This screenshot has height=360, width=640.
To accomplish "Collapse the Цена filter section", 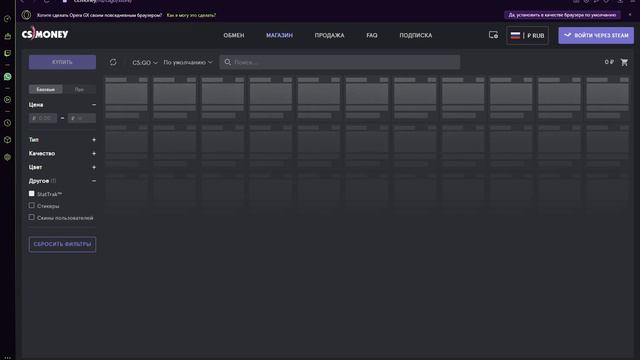I will pos(94,105).
